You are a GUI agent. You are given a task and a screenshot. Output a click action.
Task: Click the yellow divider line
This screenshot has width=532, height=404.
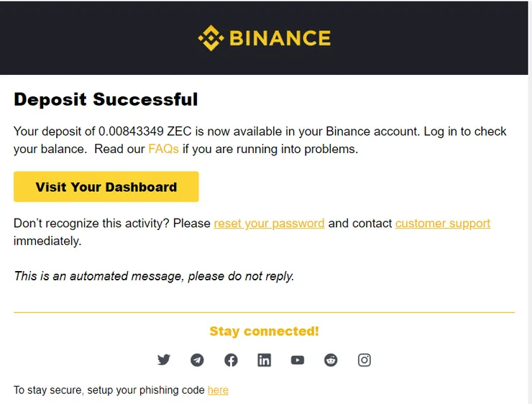click(x=264, y=312)
